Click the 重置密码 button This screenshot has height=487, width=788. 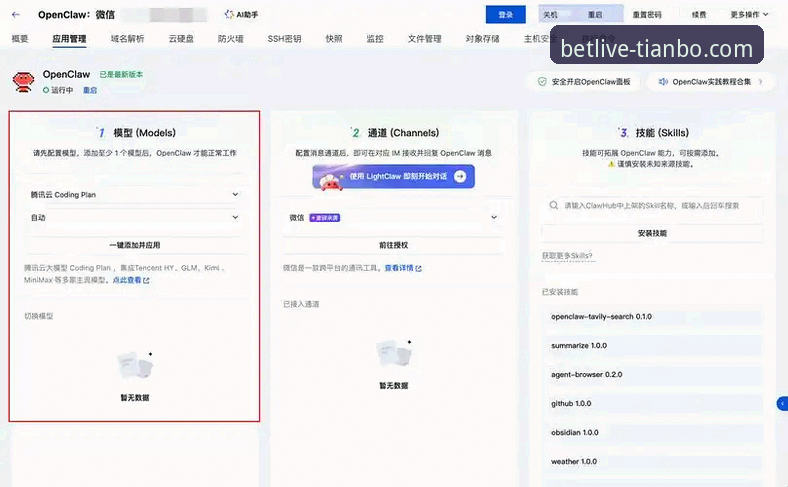[x=647, y=15]
